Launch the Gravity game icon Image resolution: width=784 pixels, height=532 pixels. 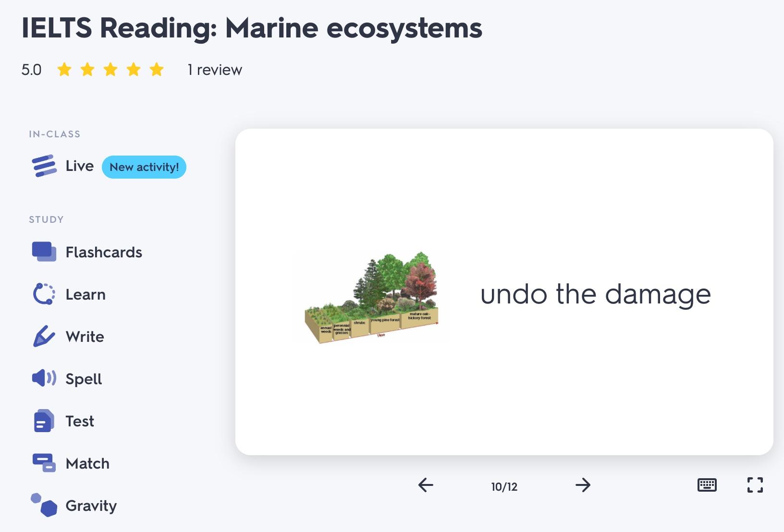(x=44, y=505)
